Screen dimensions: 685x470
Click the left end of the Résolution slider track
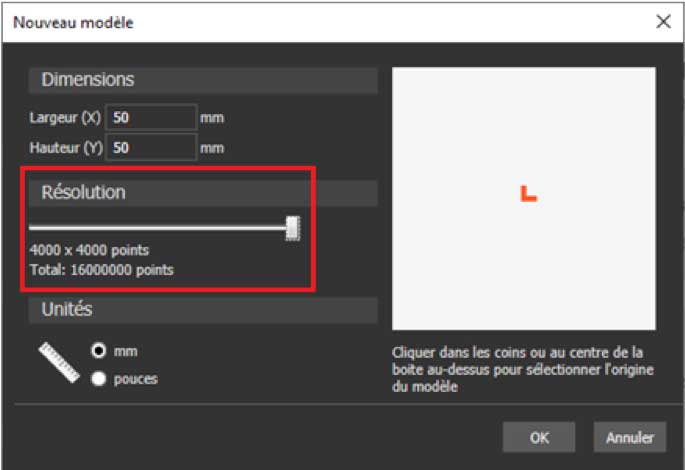click(33, 228)
